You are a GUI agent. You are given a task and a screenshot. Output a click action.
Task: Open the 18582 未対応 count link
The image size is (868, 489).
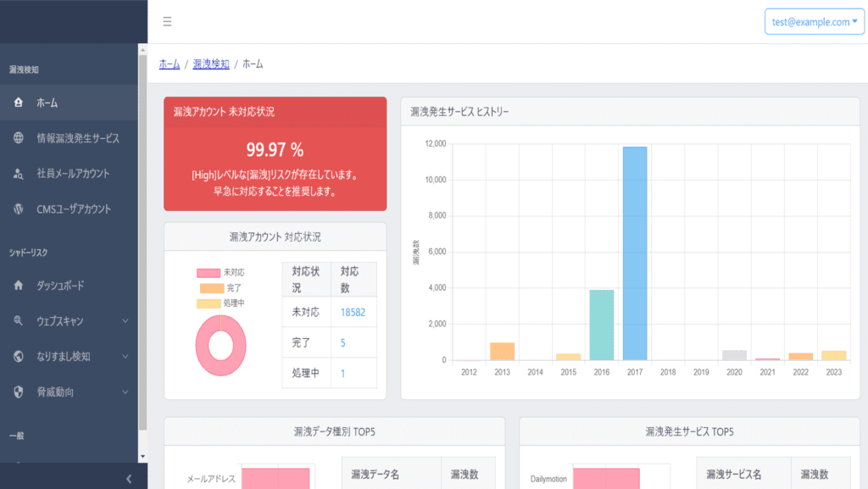[353, 313]
